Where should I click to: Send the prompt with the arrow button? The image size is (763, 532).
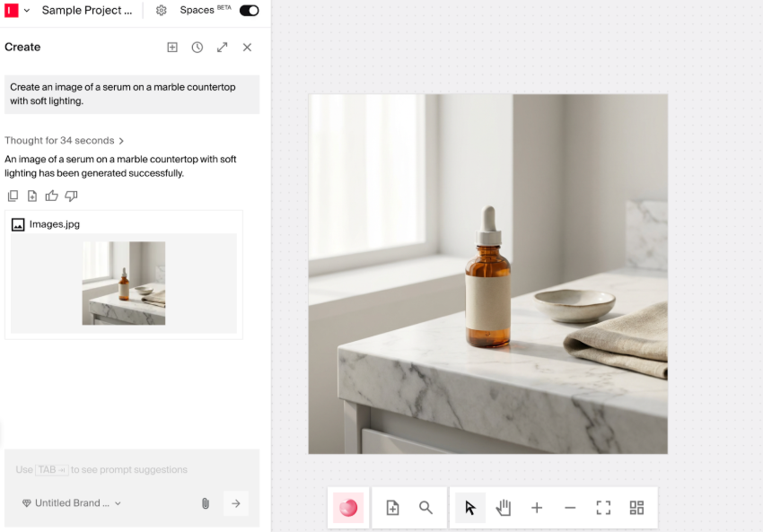[x=236, y=503]
